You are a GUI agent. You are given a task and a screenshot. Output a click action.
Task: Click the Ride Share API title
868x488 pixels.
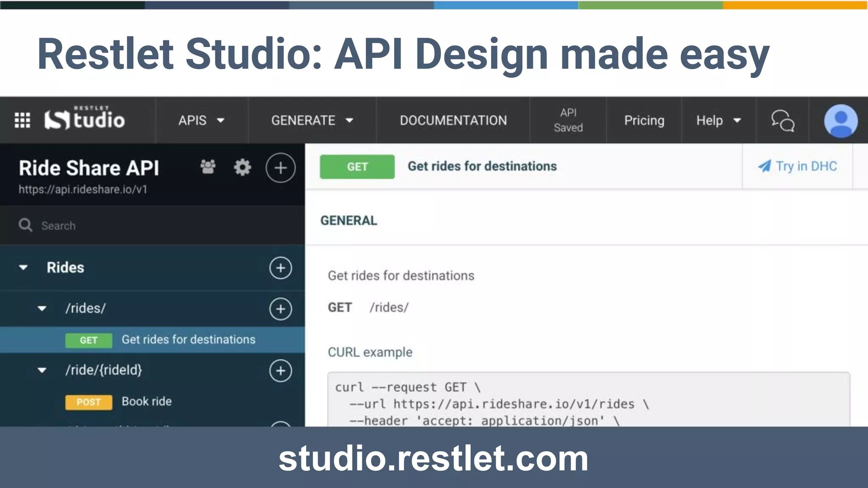(89, 168)
